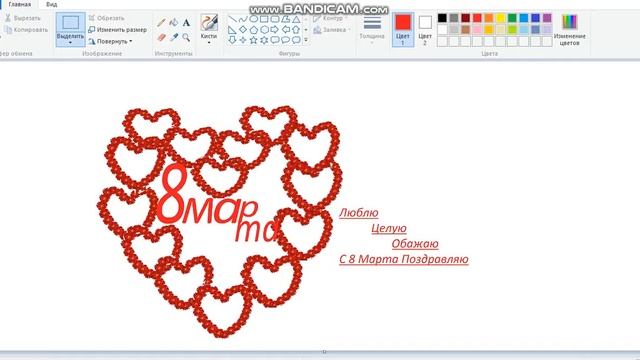Screen dimensions: 640x360
Task: Pick the green color swatch
Action: [512, 18]
